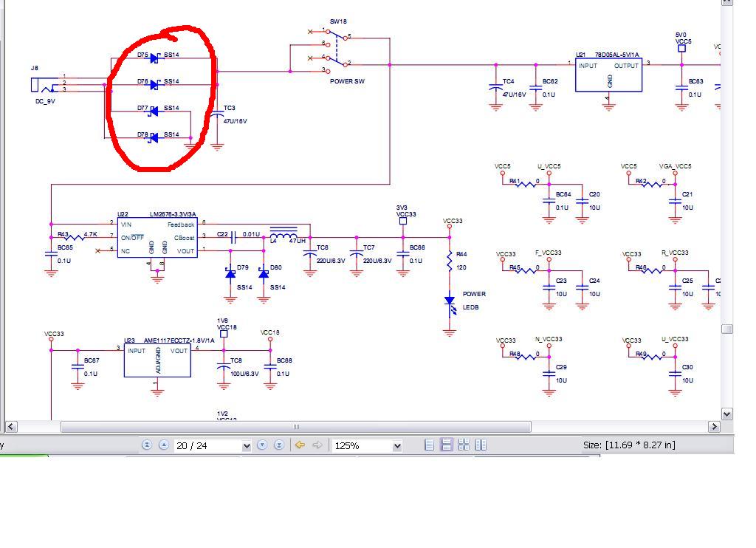Viewport: 756px width, 548px height.
Task: Click the yellow previous view arrow
Action: click(300, 445)
